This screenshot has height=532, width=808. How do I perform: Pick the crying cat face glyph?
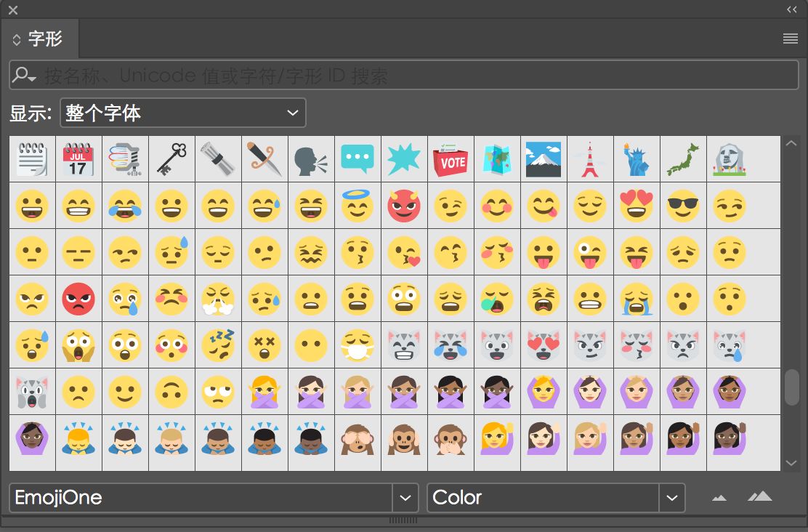click(x=730, y=345)
